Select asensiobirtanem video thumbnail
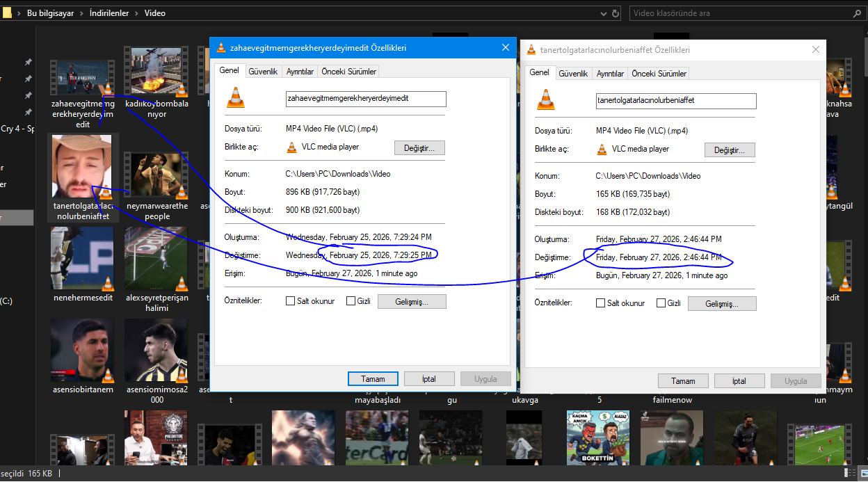 tap(82, 351)
